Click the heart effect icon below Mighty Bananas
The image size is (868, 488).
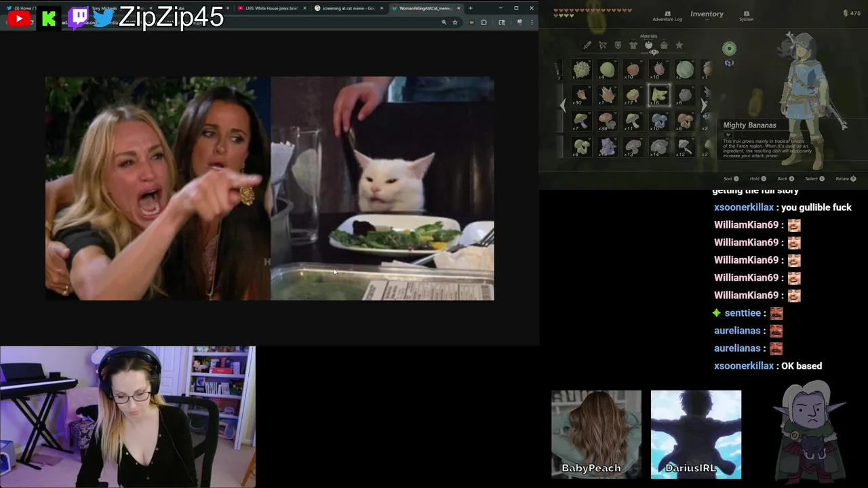pos(728,134)
